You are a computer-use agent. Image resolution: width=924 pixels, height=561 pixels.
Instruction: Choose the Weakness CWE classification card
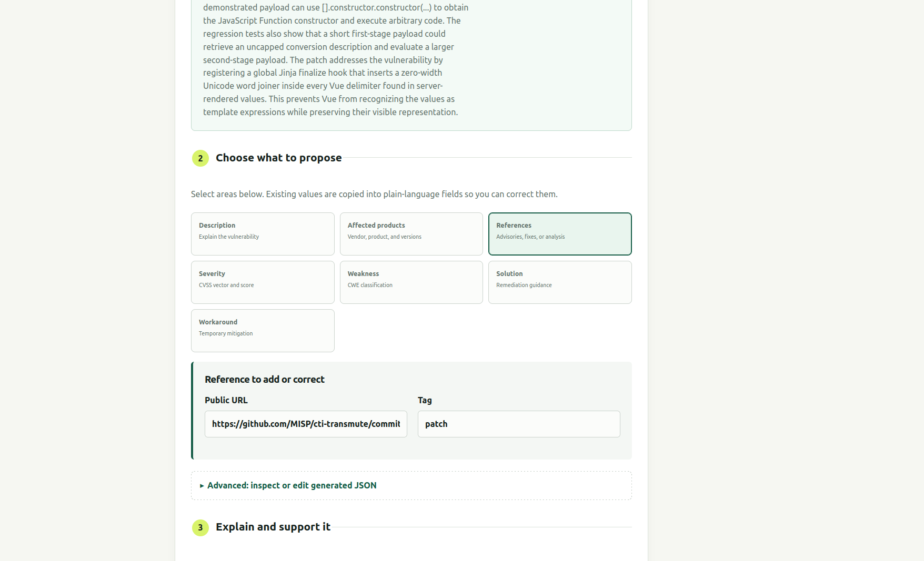tap(411, 282)
